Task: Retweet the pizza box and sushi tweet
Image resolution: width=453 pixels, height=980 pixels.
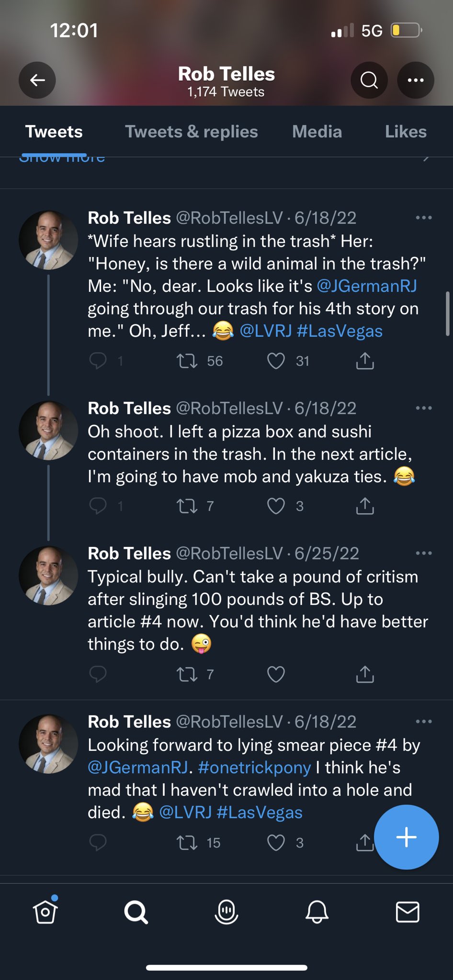Action: click(187, 506)
